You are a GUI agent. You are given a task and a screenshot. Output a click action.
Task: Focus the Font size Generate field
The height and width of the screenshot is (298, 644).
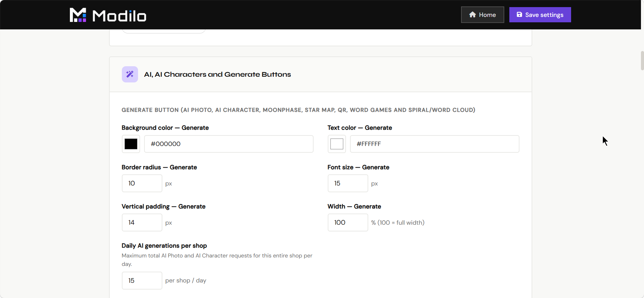348,183
